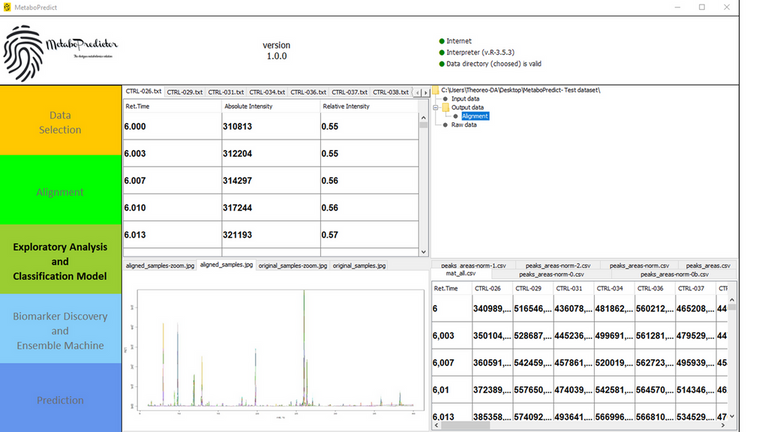
Task: Select the Alignment tree item
Action: click(475, 116)
